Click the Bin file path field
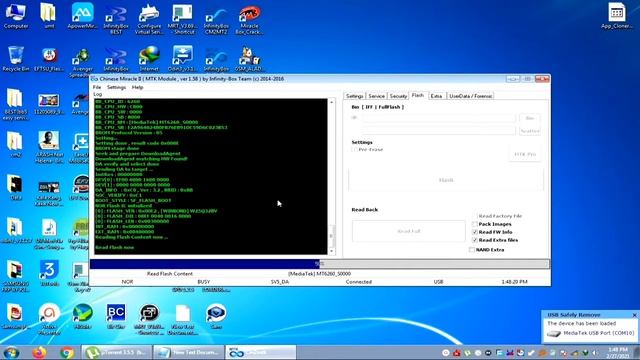640x360 pixels. pos(438,118)
